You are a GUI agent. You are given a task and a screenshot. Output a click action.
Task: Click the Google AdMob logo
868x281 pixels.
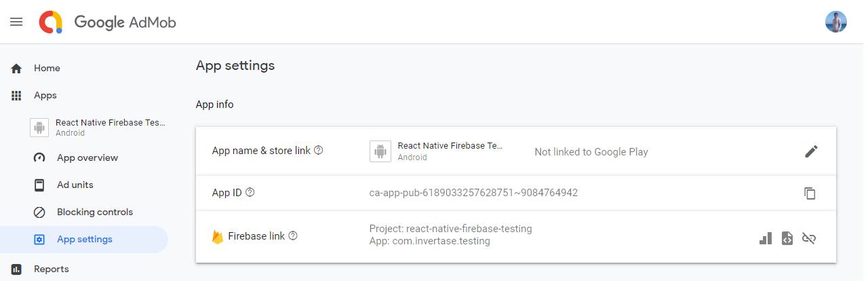[108, 22]
